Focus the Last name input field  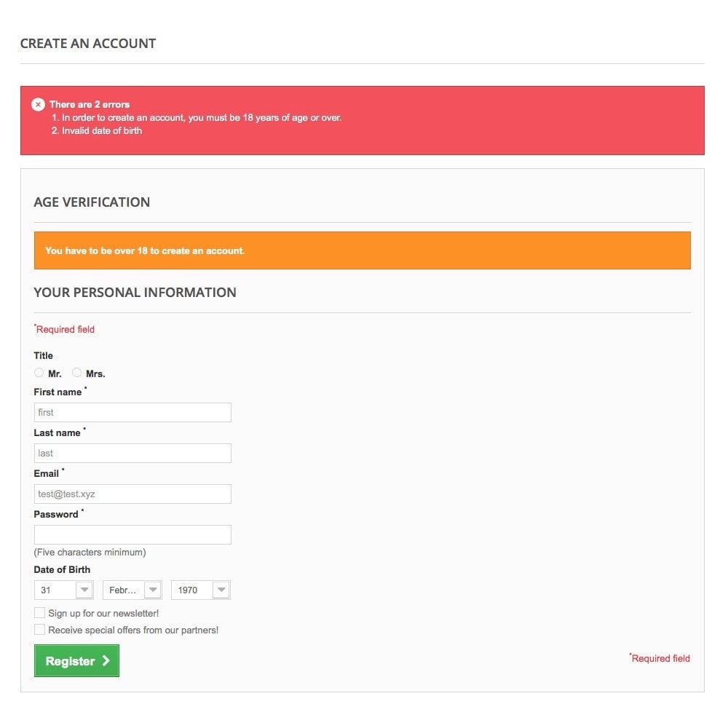coord(132,453)
